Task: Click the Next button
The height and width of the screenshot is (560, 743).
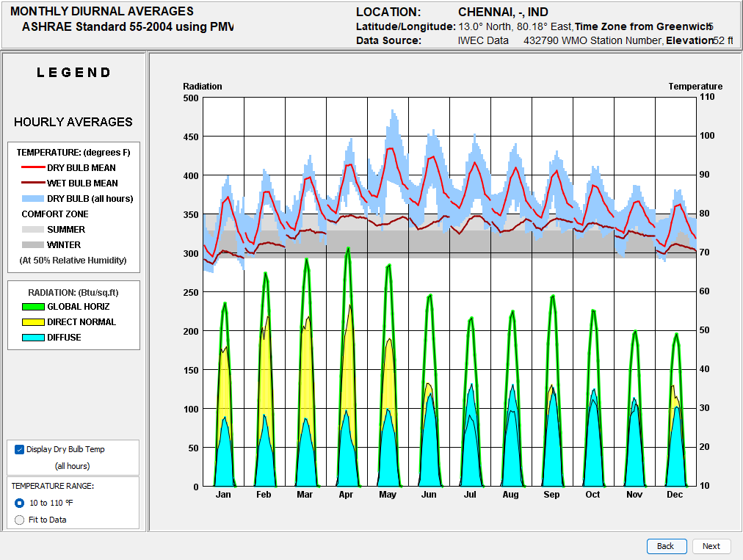Action: (711, 546)
